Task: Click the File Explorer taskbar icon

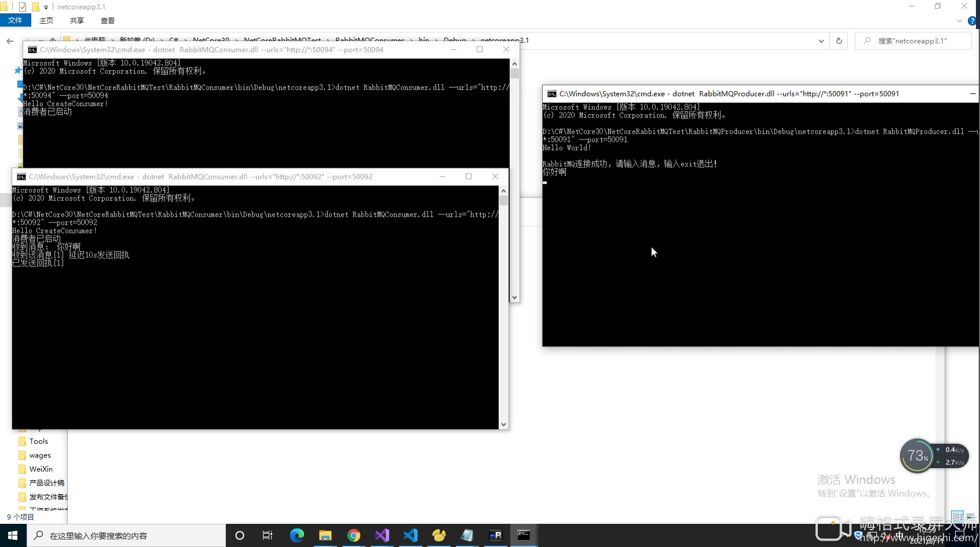Action: (325, 535)
